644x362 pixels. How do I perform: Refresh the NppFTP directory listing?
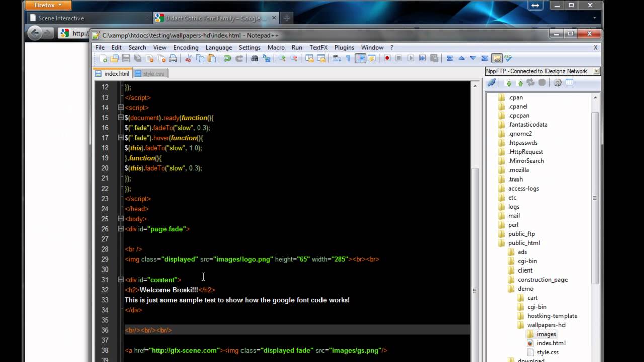(530, 83)
